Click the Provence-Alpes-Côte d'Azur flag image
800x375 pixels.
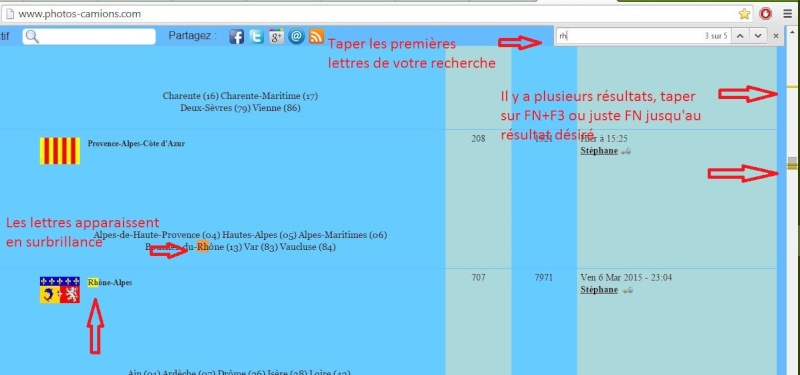(60, 151)
